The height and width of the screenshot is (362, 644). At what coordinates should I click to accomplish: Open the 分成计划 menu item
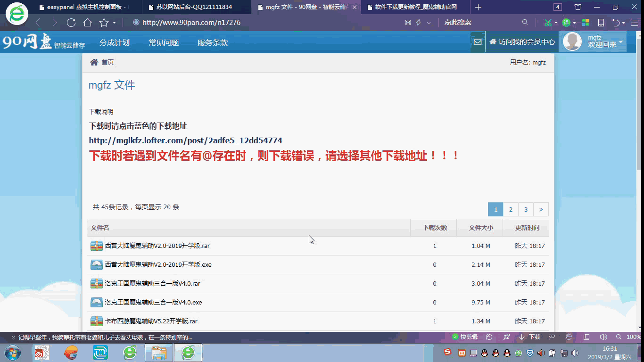tap(115, 42)
